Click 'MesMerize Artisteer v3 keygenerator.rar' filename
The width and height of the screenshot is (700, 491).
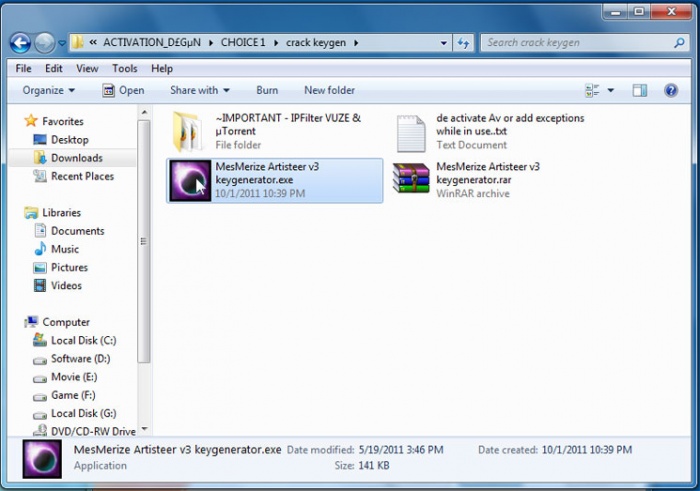(x=488, y=173)
